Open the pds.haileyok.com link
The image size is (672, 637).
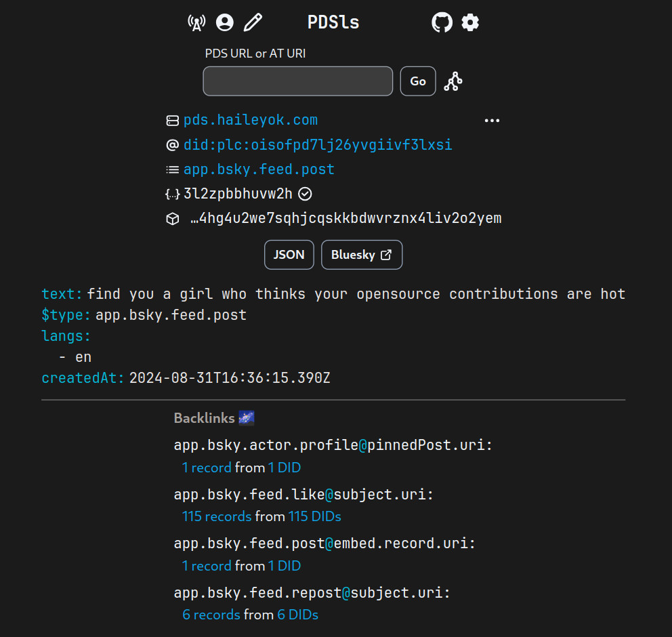[x=251, y=120]
